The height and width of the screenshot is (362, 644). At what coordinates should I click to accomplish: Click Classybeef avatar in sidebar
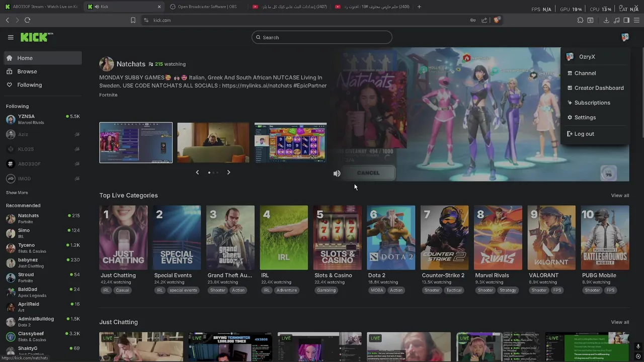pos(11,336)
